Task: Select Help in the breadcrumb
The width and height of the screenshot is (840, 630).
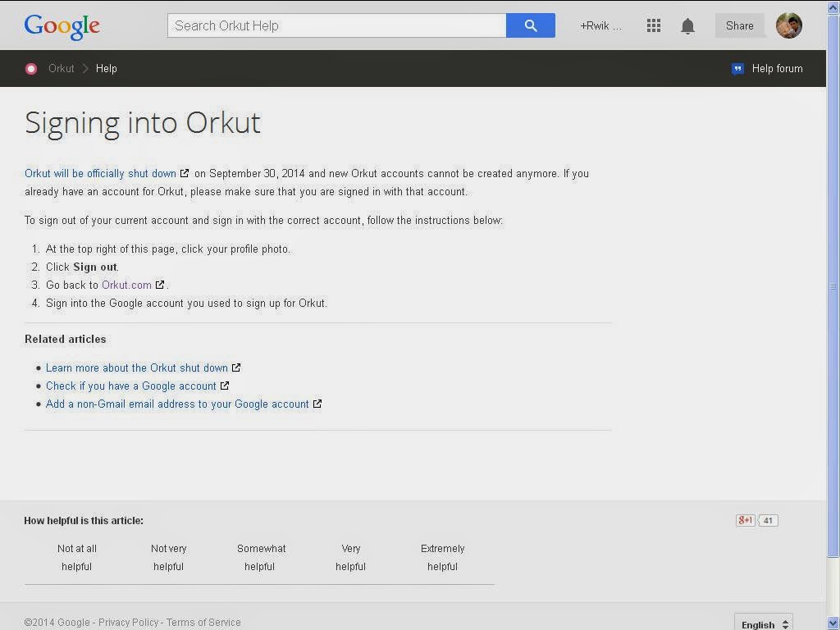Action: tap(106, 69)
